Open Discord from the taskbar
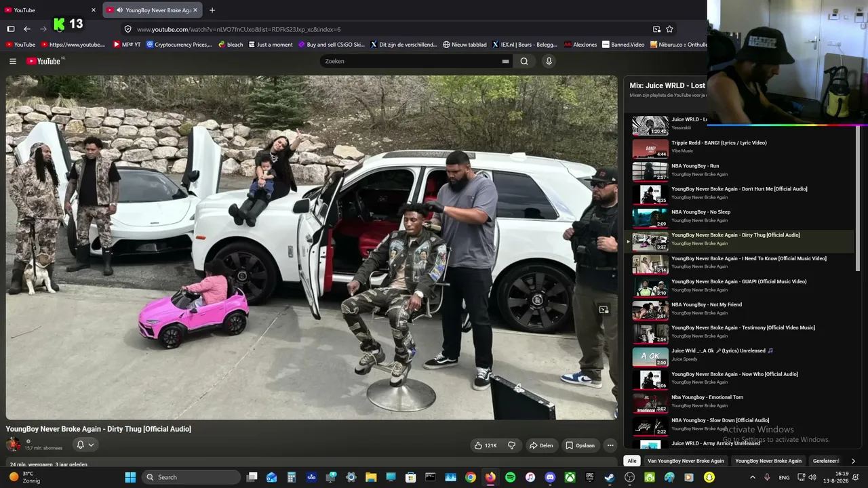 [550, 477]
